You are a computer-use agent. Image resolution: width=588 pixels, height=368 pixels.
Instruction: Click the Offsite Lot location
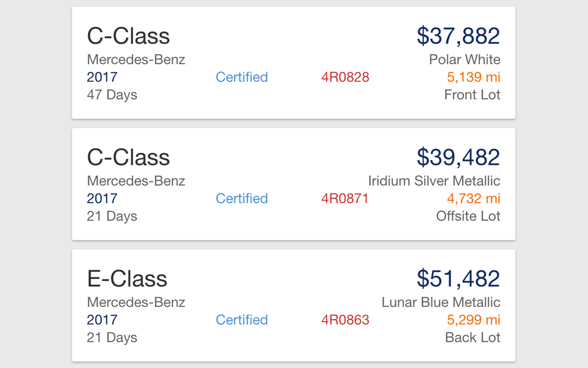(468, 216)
